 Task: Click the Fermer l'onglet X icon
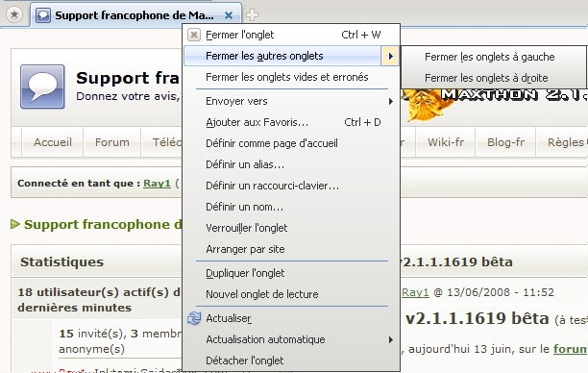click(193, 35)
